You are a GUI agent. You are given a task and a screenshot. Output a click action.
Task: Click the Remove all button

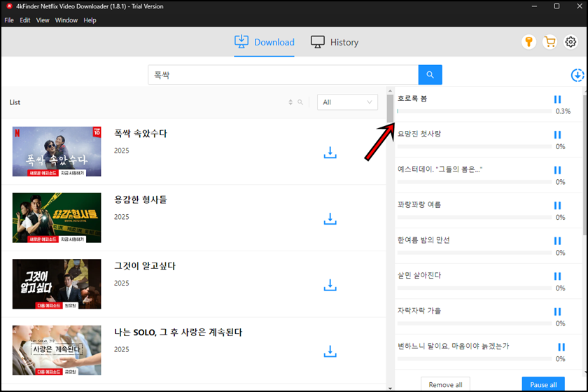coord(445,384)
